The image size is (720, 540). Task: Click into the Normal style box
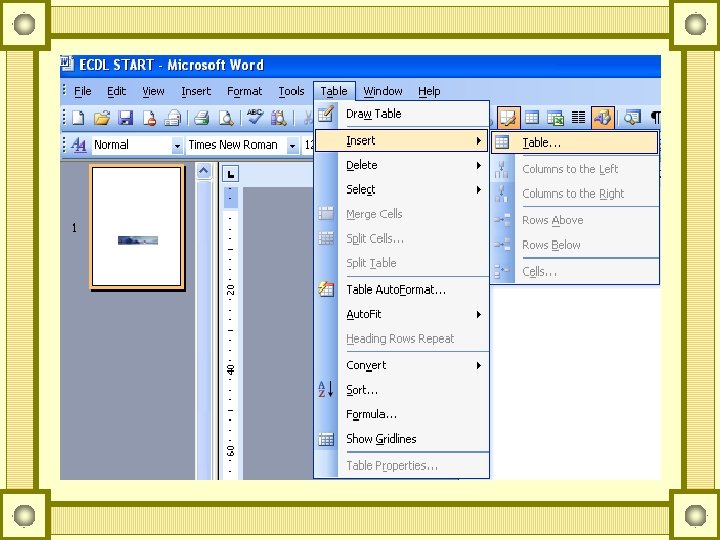132,146
